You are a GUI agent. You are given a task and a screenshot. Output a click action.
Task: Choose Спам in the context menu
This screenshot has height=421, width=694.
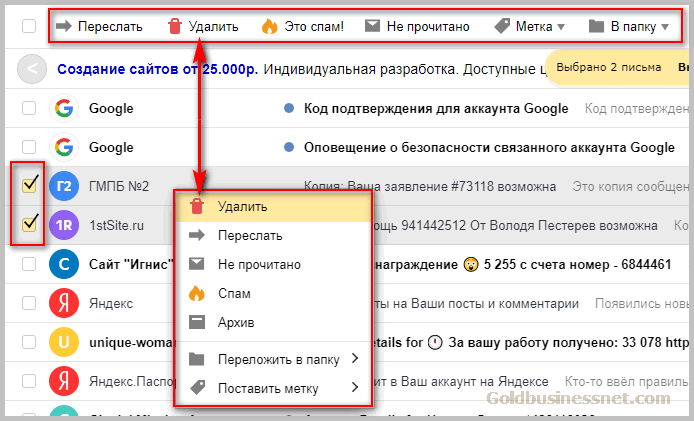coord(274,293)
